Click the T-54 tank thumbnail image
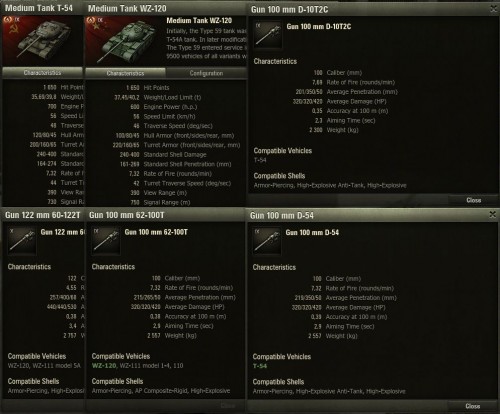 click(42, 41)
